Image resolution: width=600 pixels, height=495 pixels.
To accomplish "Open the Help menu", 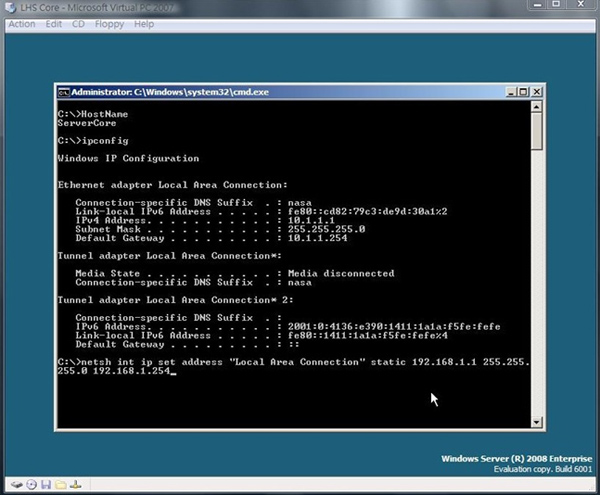I will [x=145, y=23].
